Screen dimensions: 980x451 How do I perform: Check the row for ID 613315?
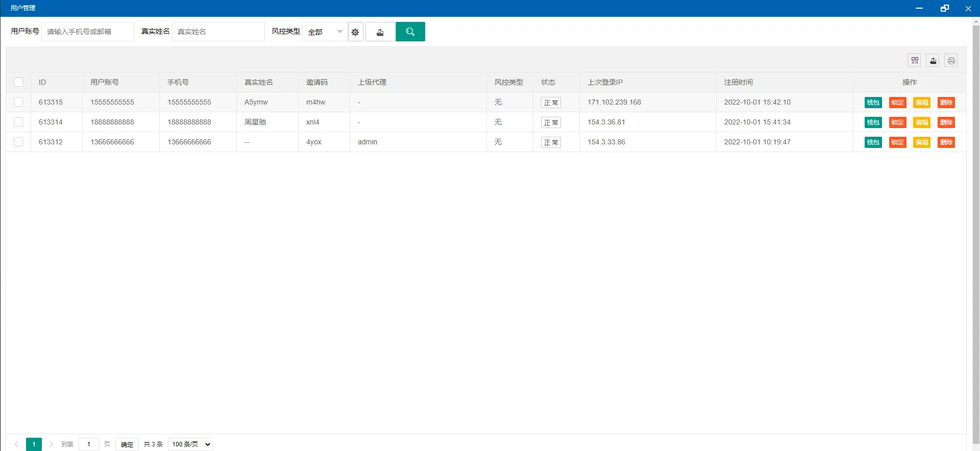(x=18, y=102)
